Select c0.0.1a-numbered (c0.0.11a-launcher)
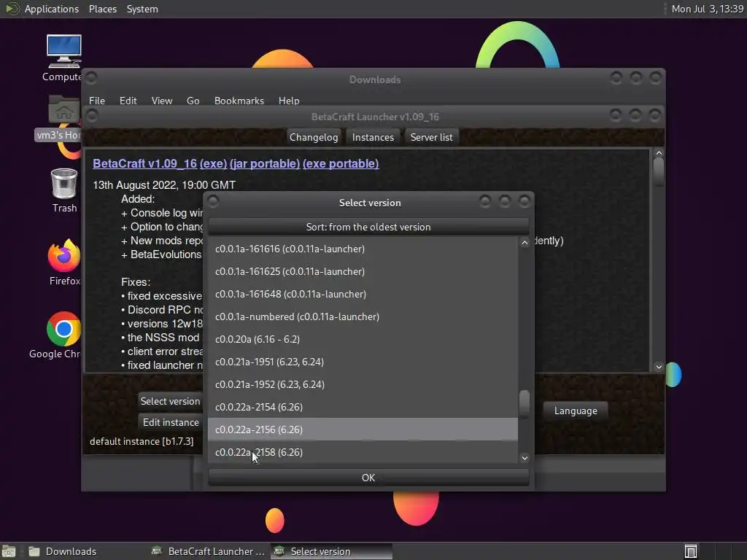 (x=363, y=316)
